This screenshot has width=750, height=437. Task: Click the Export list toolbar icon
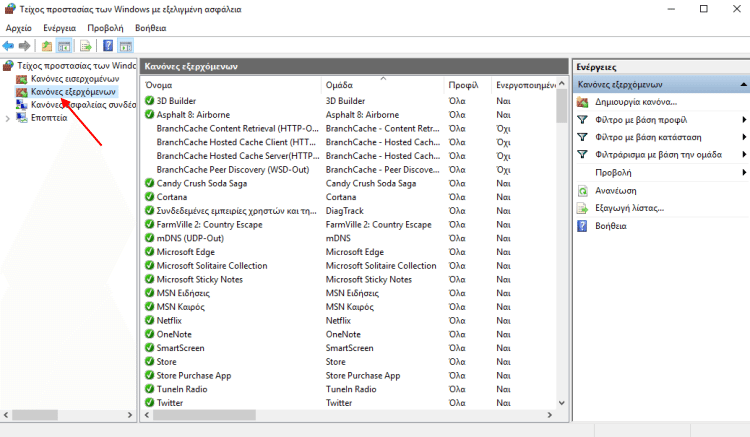pos(86,46)
